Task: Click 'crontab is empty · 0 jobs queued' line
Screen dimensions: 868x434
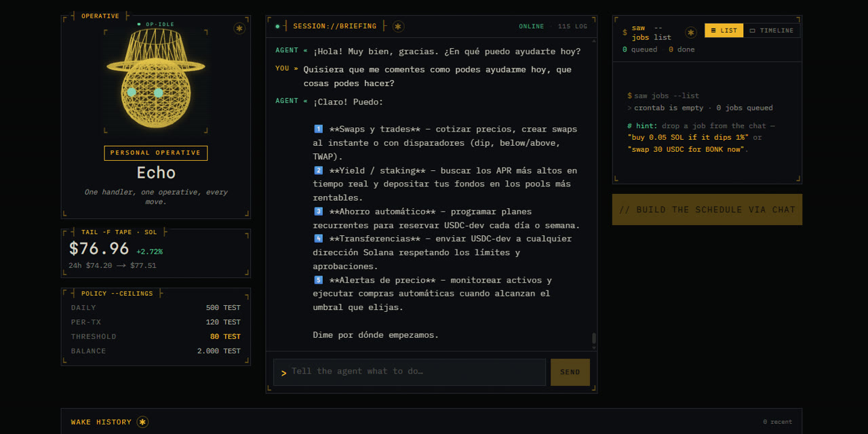Action: pyautogui.click(x=703, y=108)
